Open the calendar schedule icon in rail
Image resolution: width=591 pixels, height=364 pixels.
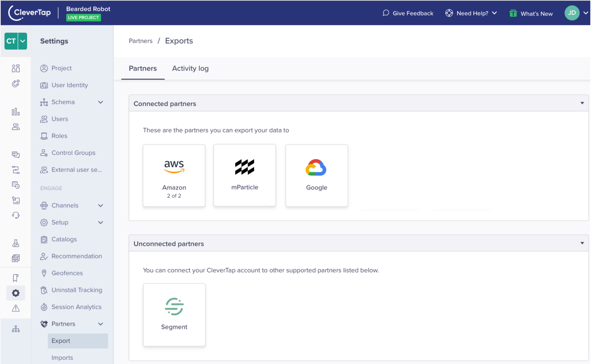(16, 185)
